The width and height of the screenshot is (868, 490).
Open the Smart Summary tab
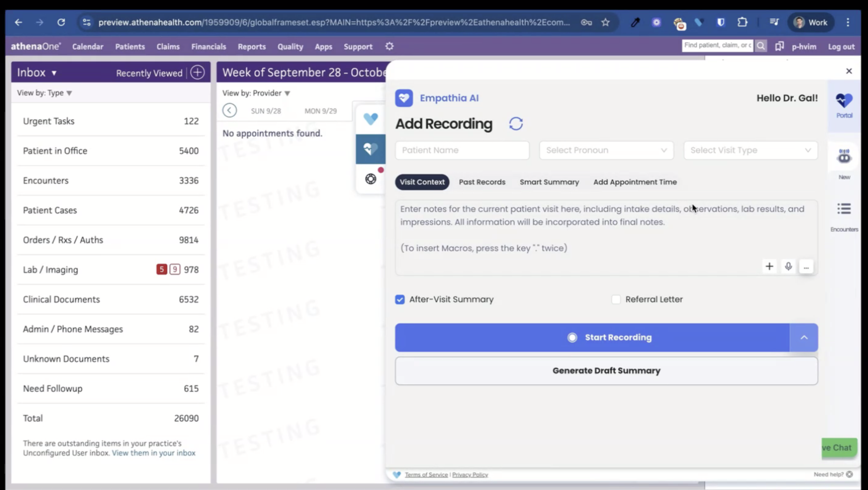[x=549, y=182]
